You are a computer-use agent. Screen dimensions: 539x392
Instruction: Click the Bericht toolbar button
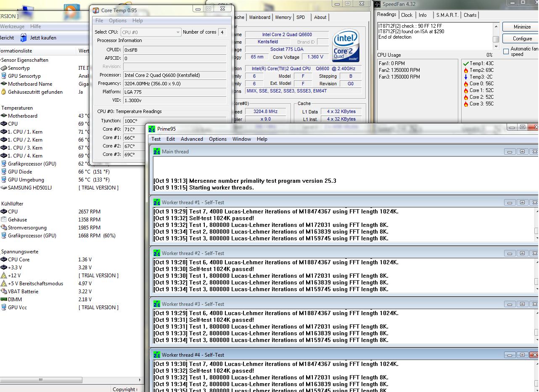pos(7,38)
